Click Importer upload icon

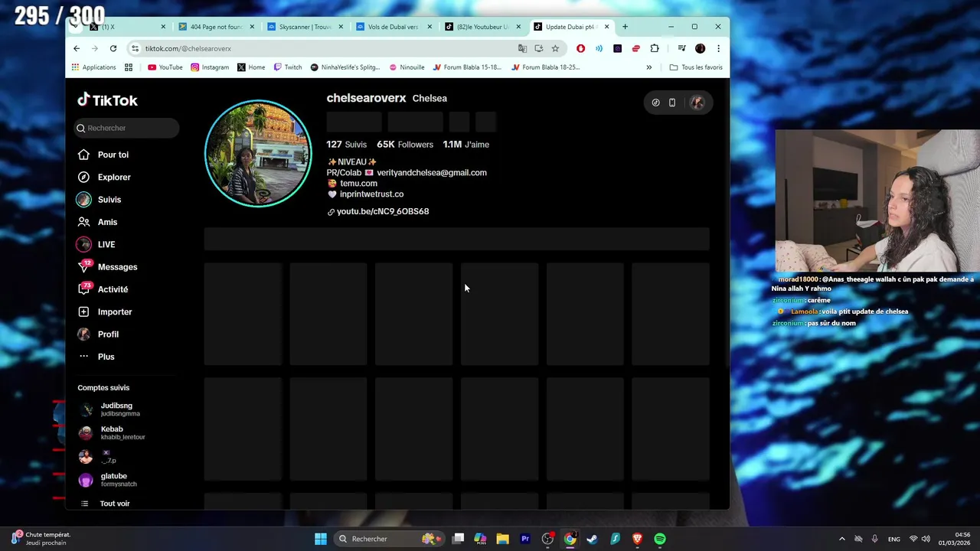(83, 311)
